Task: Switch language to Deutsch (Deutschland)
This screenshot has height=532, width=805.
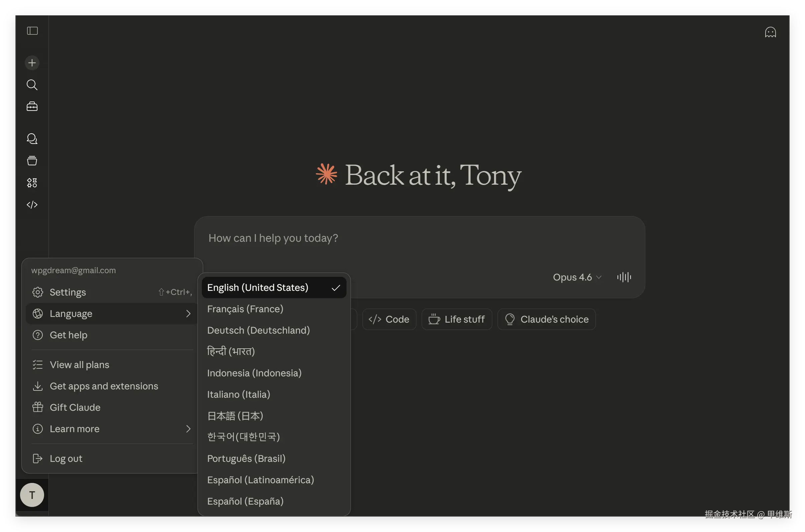Action: pos(258,331)
